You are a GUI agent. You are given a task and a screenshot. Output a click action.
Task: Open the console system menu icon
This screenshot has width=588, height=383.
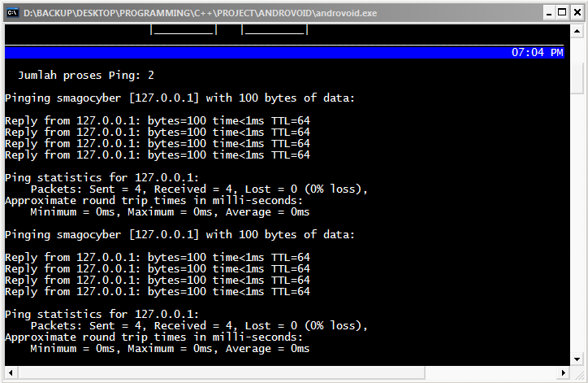(12, 13)
